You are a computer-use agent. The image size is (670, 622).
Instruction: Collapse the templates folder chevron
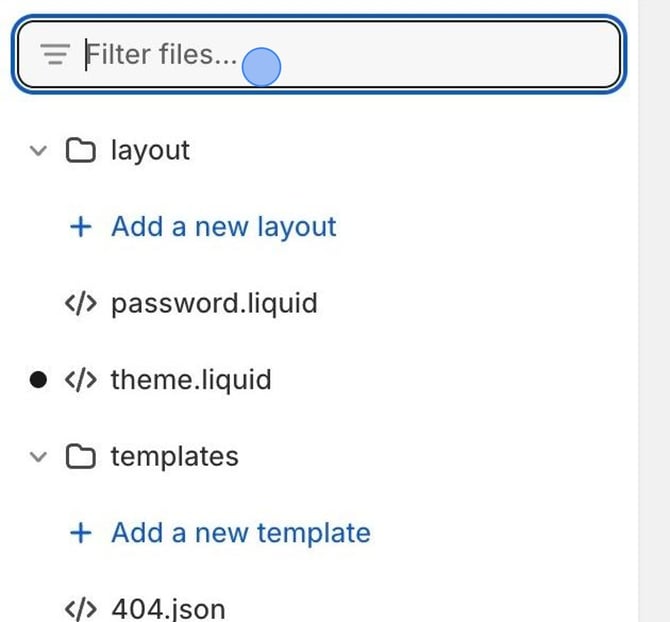39,457
